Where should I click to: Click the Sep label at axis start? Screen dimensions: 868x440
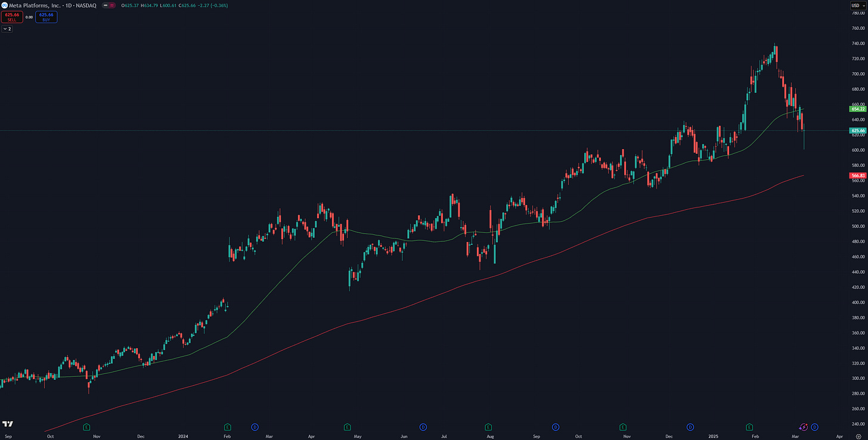8,436
